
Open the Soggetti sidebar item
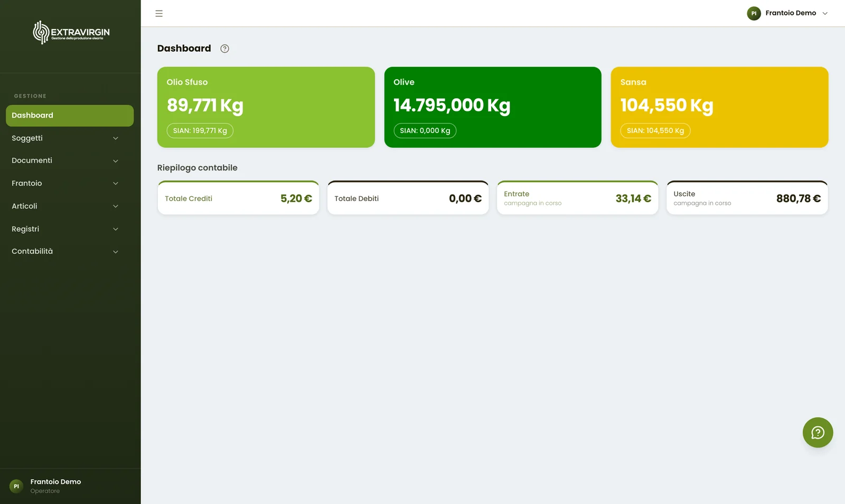(x=70, y=138)
